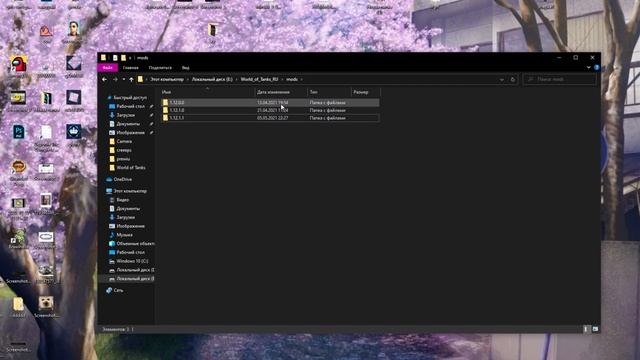The width and height of the screenshot is (640, 360).
Task: Sort by the 'Имя' column header
Action: tap(207, 92)
